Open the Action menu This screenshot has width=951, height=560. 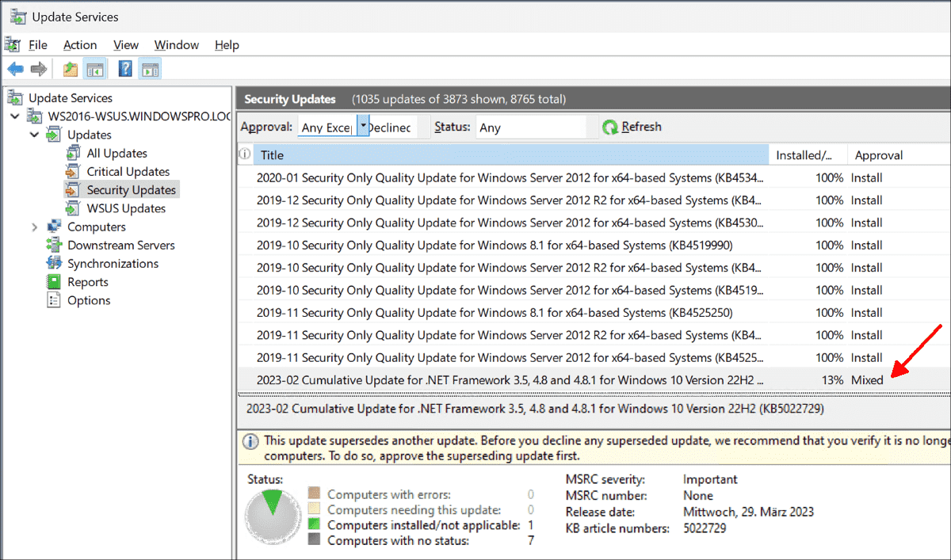point(80,45)
